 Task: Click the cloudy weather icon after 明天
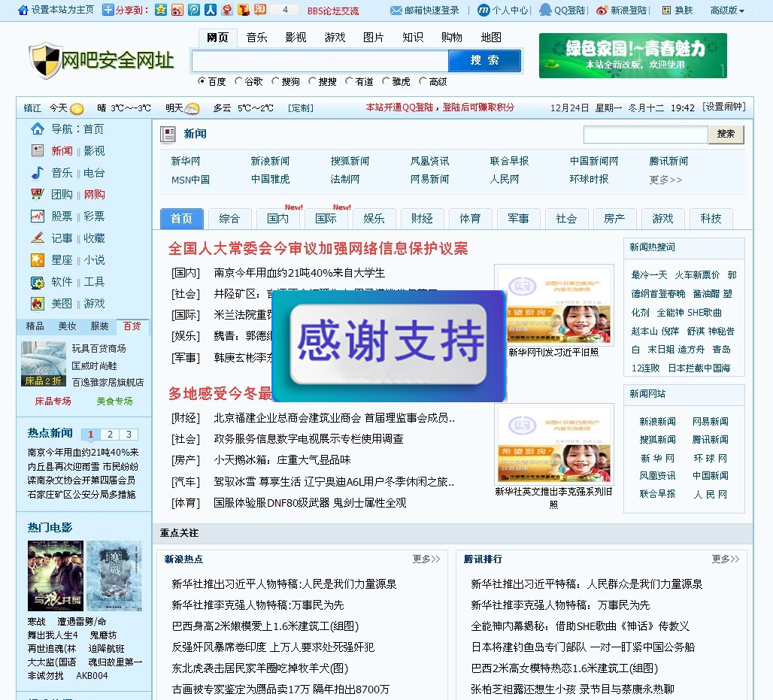pyautogui.click(x=192, y=108)
